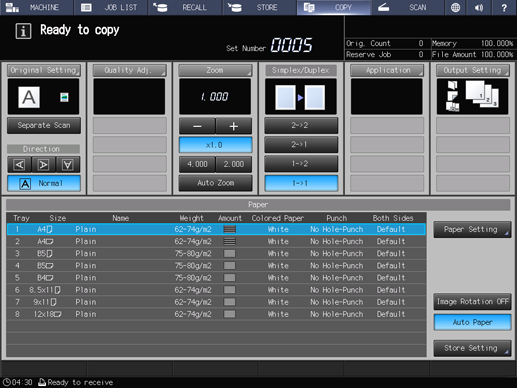Open the help question mark icon

click(504, 7)
